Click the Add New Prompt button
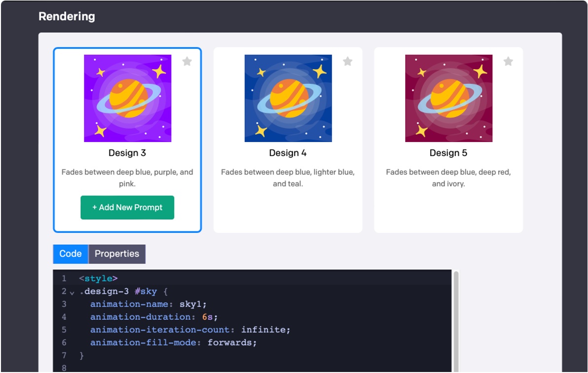The width and height of the screenshot is (588, 373). pos(127,207)
